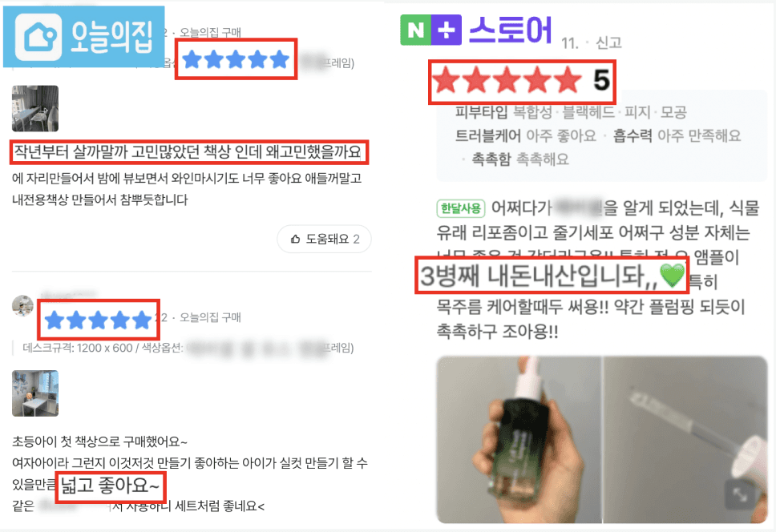
Task: Click the green heart emoji in the review
Action: click(673, 276)
